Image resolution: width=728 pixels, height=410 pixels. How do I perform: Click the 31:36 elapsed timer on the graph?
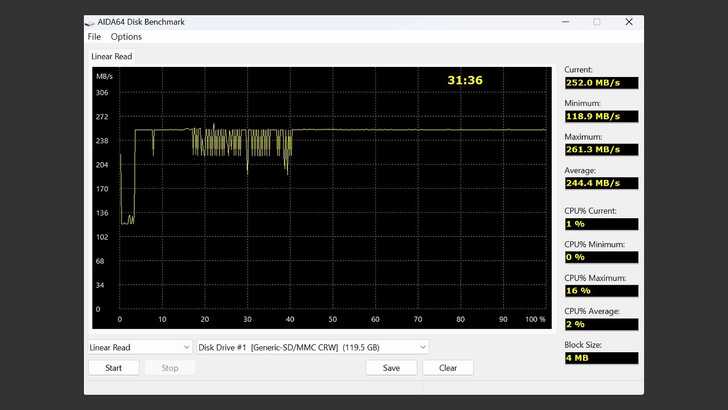point(464,80)
